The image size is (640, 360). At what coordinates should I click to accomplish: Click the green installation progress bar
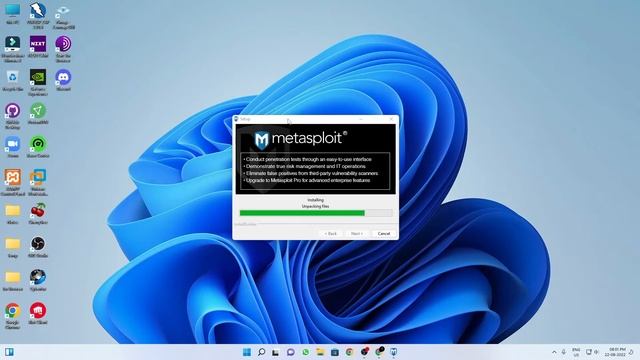(316, 213)
